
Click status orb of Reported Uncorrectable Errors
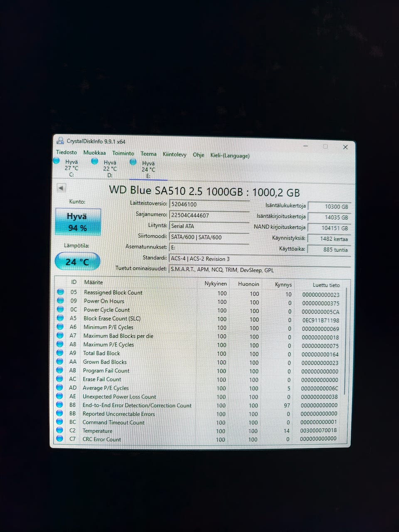coord(60,414)
